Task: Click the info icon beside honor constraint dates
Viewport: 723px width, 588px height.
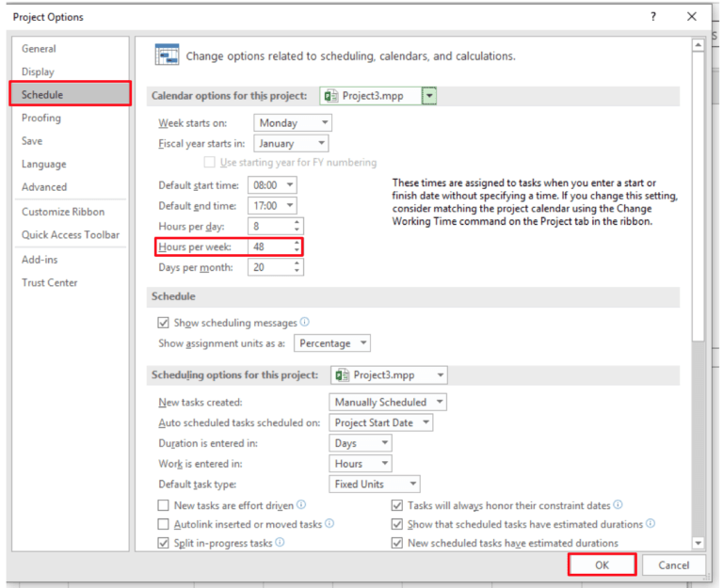Action: pyautogui.click(x=618, y=504)
